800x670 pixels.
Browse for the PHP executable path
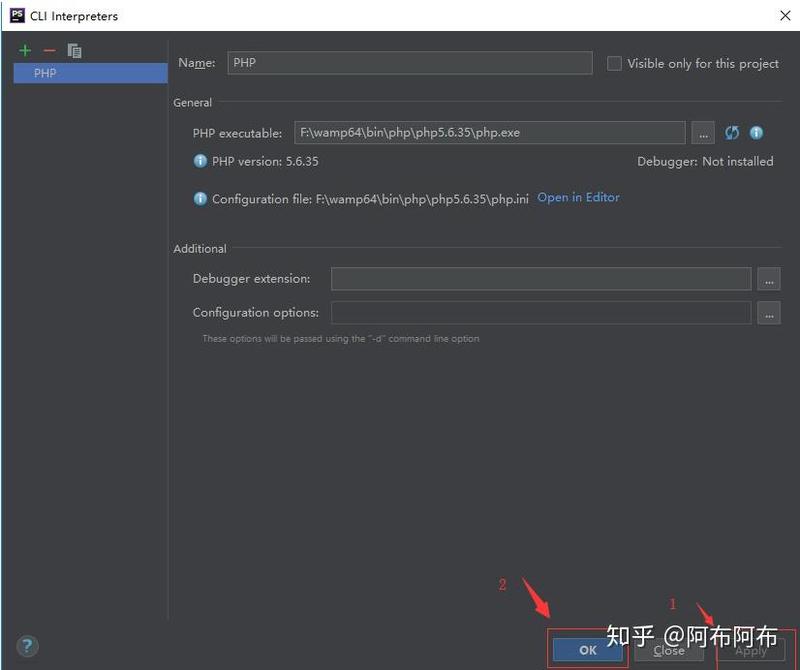[x=703, y=133]
